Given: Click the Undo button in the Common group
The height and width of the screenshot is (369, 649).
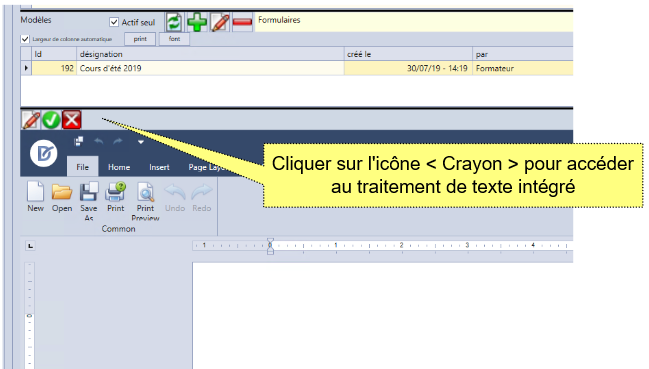Looking at the screenshot, I should [x=175, y=197].
